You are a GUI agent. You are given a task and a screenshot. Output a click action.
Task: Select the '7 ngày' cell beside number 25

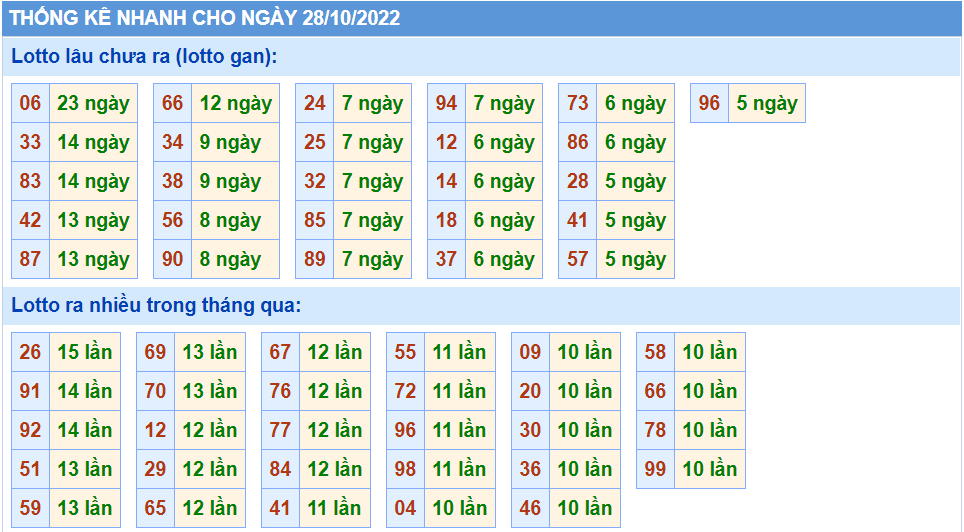[373, 142]
